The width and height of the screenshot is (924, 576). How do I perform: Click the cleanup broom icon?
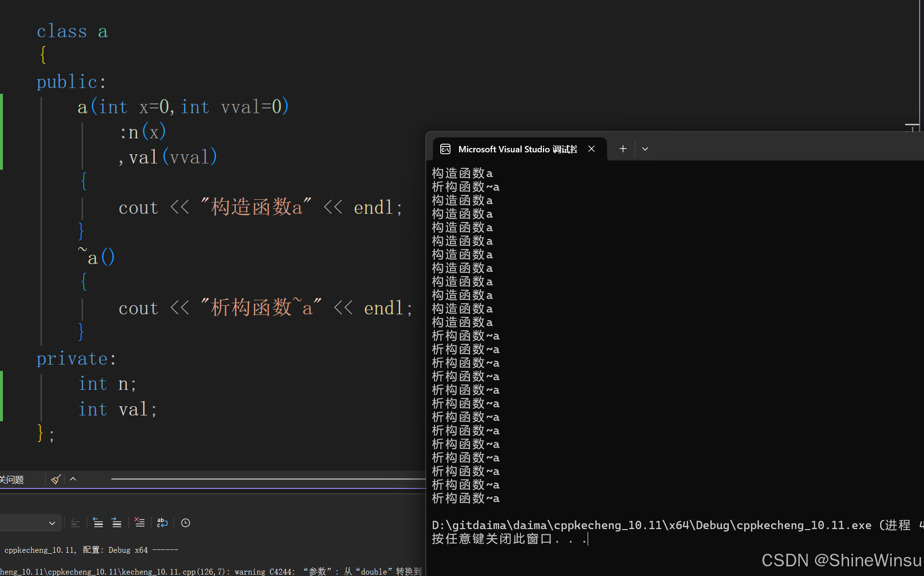[x=56, y=479]
